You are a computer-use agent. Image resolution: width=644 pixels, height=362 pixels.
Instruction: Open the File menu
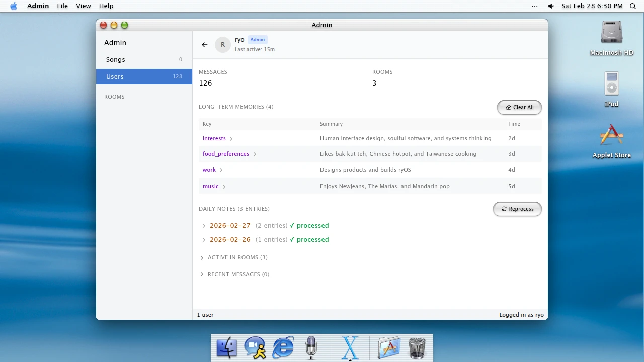tap(62, 6)
